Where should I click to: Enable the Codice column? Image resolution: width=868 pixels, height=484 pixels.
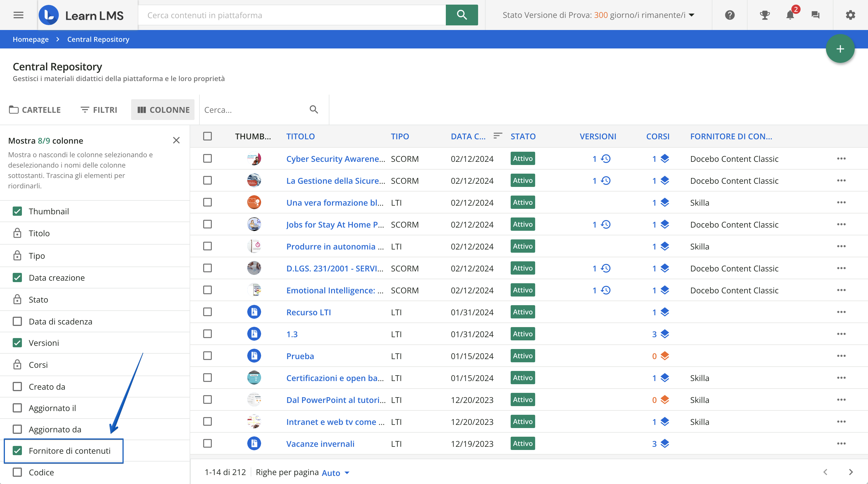tap(17, 472)
